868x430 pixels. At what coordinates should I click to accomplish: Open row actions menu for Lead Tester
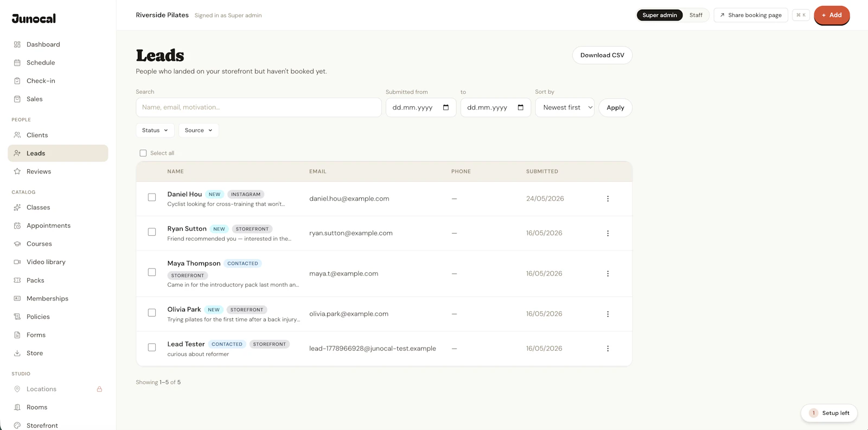coord(608,349)
